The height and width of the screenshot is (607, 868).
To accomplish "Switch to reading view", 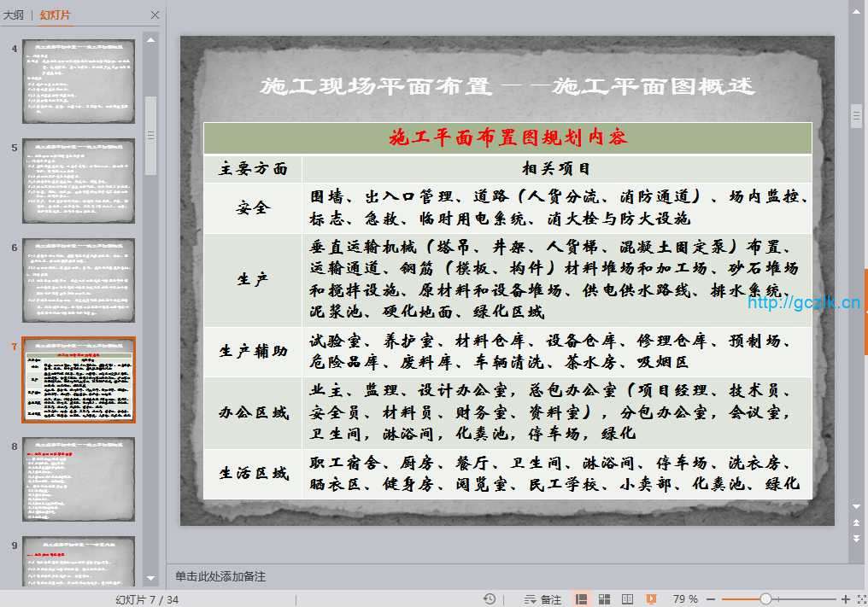I will (627, 599).
